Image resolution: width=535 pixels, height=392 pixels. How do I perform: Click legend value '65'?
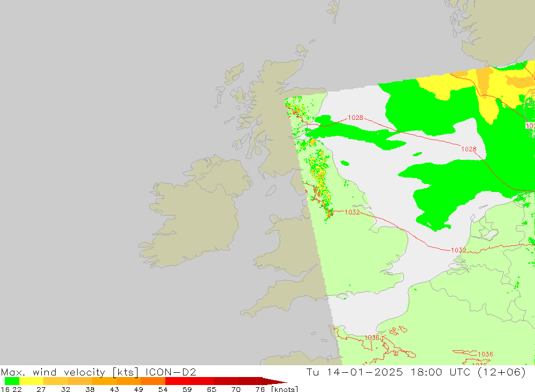tap(211, 389)
